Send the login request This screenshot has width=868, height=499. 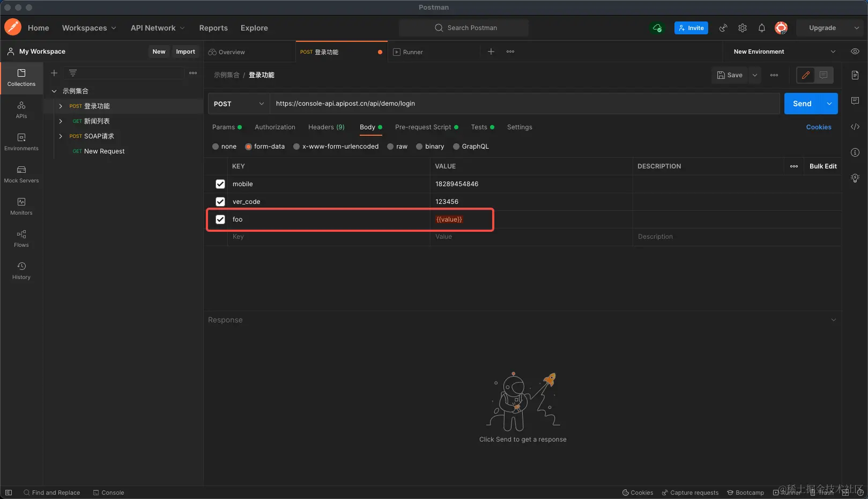[x=803, y=104]
